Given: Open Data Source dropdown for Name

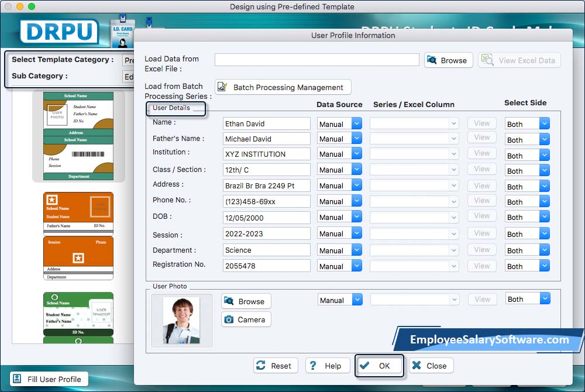Looking at the screenshot, I should point(339,123).
